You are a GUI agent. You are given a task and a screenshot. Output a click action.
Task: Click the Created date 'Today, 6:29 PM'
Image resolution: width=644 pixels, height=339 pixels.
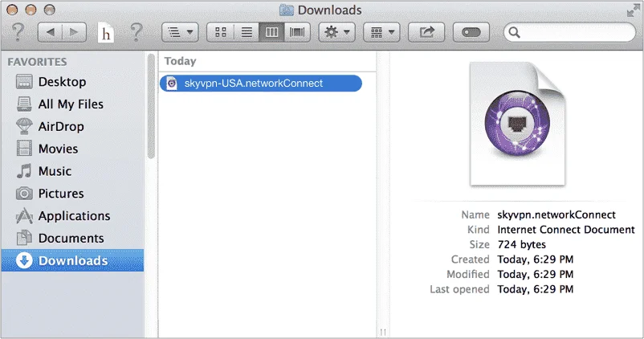point(535,259)
